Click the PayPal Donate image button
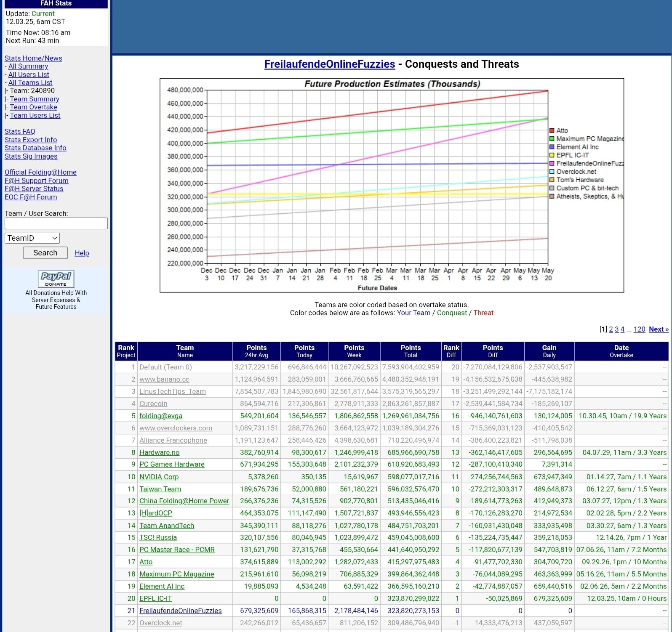Viewport: 672px width, 632px height. 56,279
